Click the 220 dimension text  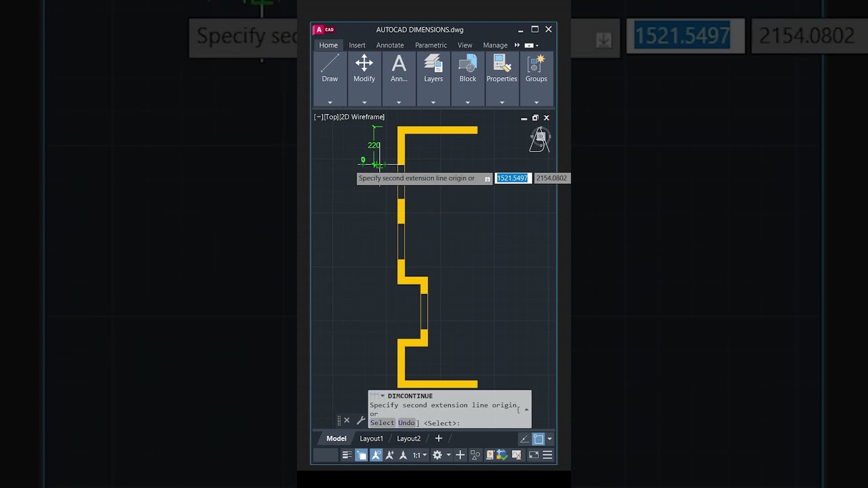click(374, 145)
